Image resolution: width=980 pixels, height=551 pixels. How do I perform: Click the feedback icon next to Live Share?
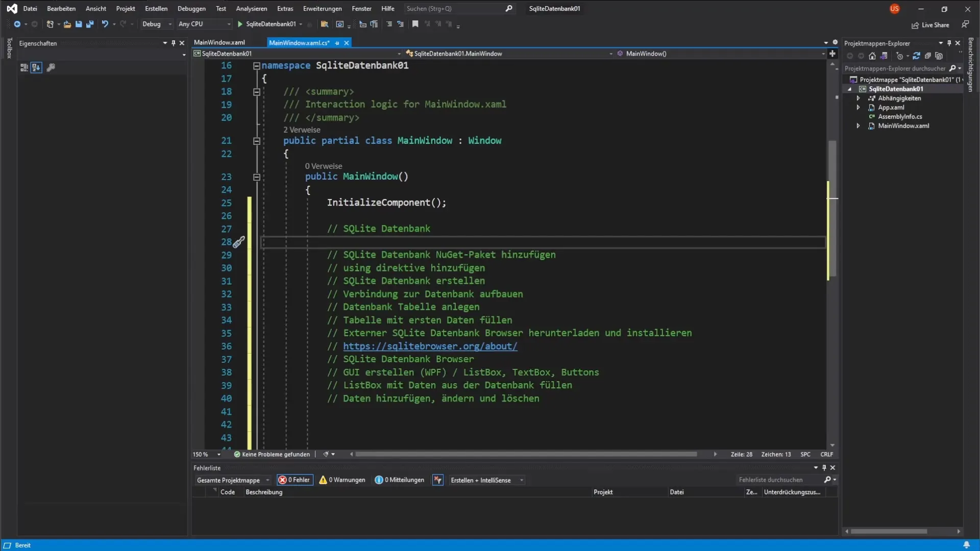tap(965, 24)
